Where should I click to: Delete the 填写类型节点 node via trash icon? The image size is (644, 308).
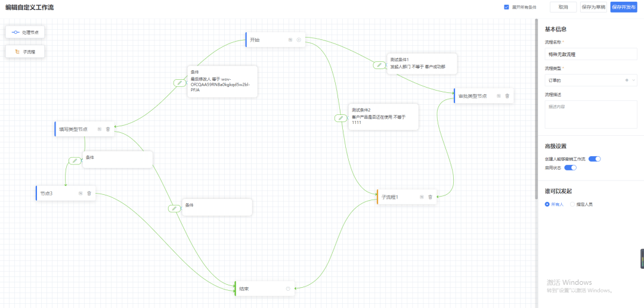click(x=108, y=129)
